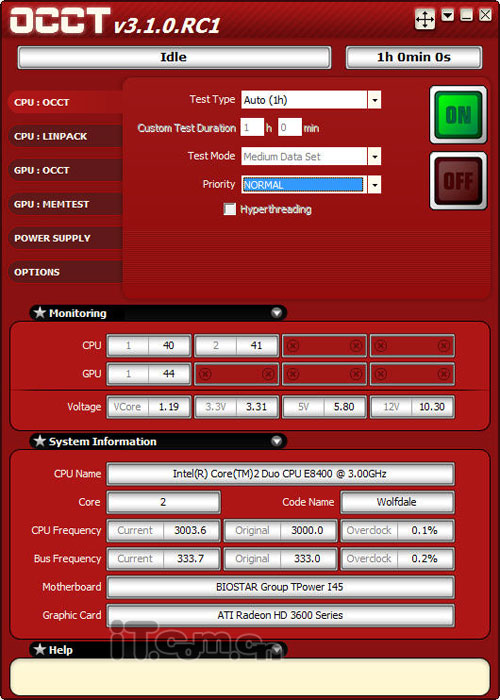
Task: Collapse the System Information section arrow
Action: click(x=277, y=441)
